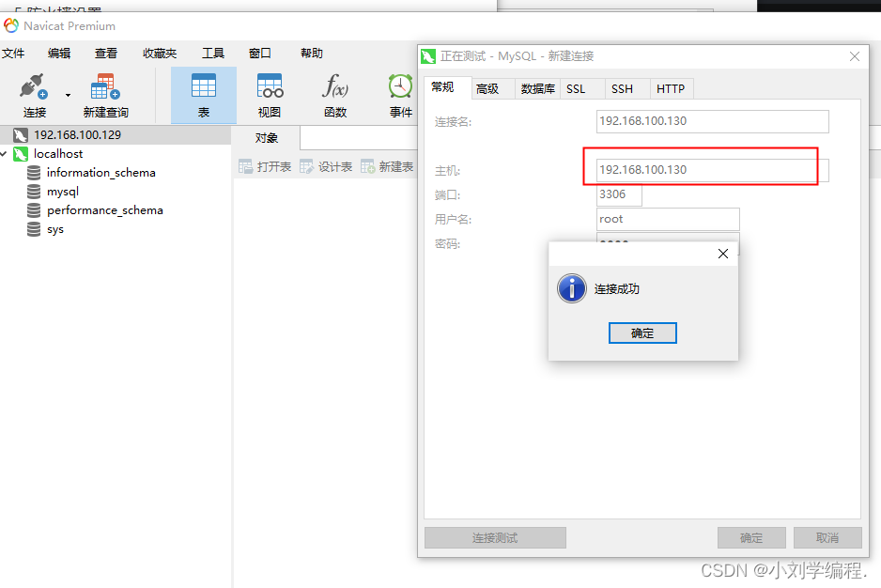Expand the 连接 dropdown arrow
This screenshot has height=588, width=881.
coord(68,95)
